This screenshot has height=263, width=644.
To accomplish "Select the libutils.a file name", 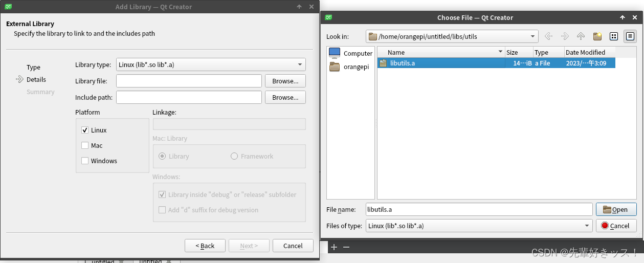I will pyautogui.click(x=403, y=63).
